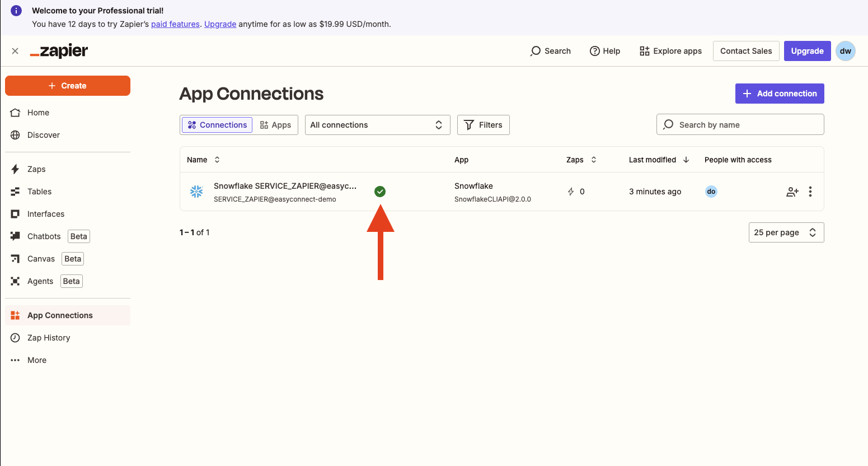Follow the Upgrade link in trial banner
Screen dimensions: 868x466
click(x=220, y=24)
